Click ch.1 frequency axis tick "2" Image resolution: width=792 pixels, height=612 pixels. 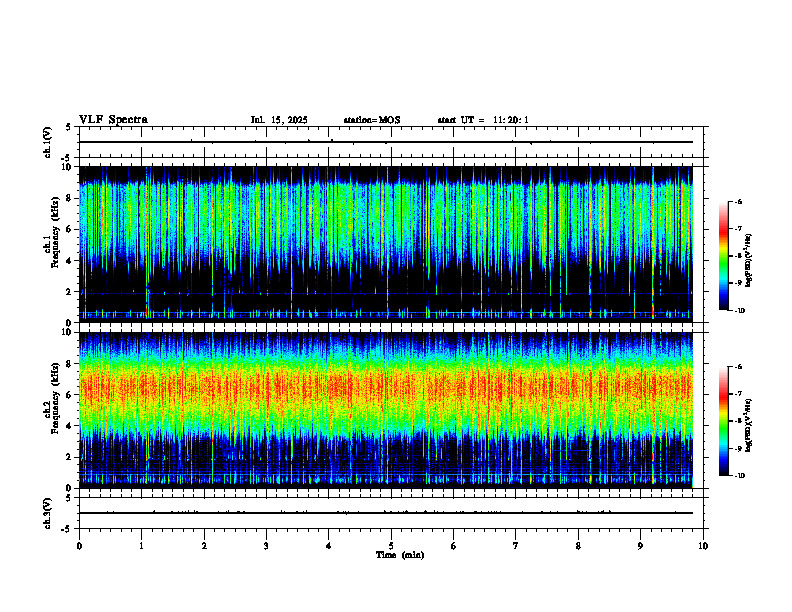[x=69, y=292]
